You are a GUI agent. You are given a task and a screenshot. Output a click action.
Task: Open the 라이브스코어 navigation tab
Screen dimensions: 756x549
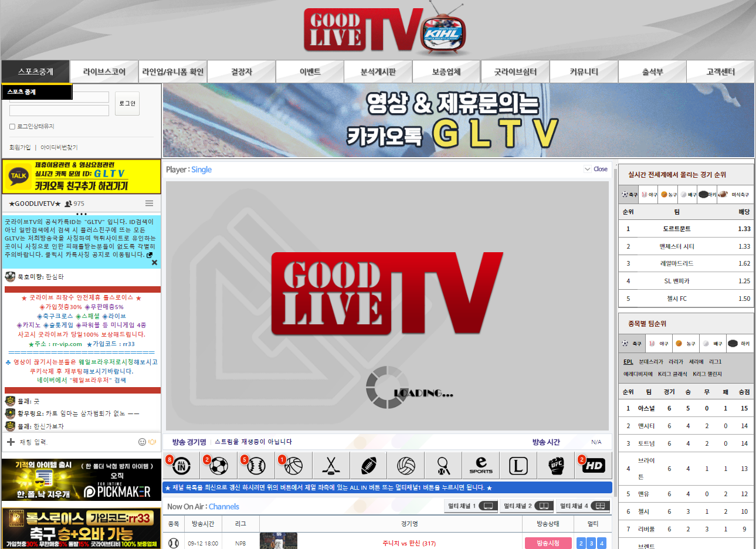click(104, 72)
